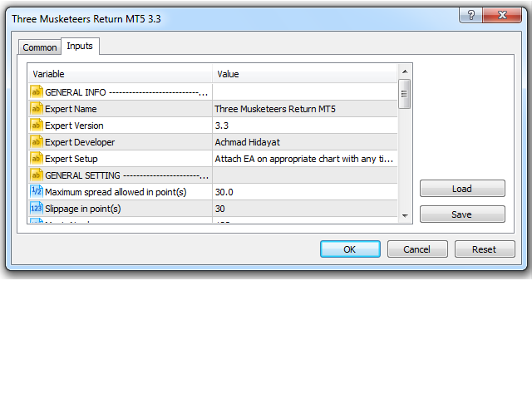This screenshot has height=399, width=532.
Task: Select the Expert Version variable label
Action: click(x=74, y=126)
